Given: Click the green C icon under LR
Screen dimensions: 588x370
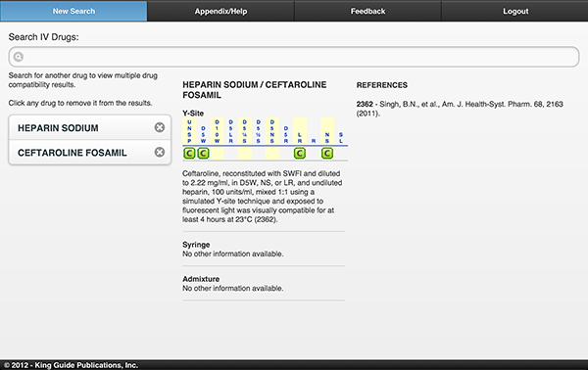Looking at the screenshot, I should click(x=300, y=153).
